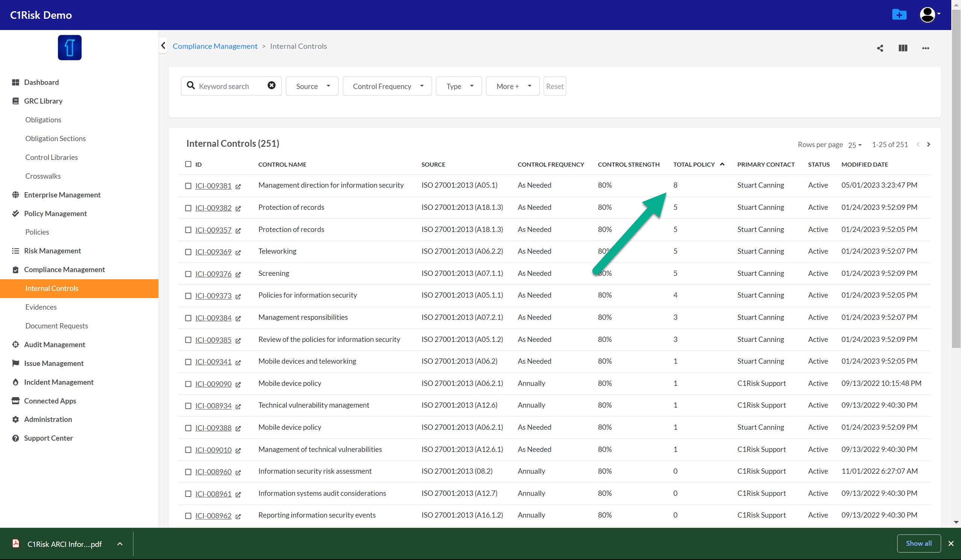Open the column layout icon
The image size is (961, 560).
[903, 48]
